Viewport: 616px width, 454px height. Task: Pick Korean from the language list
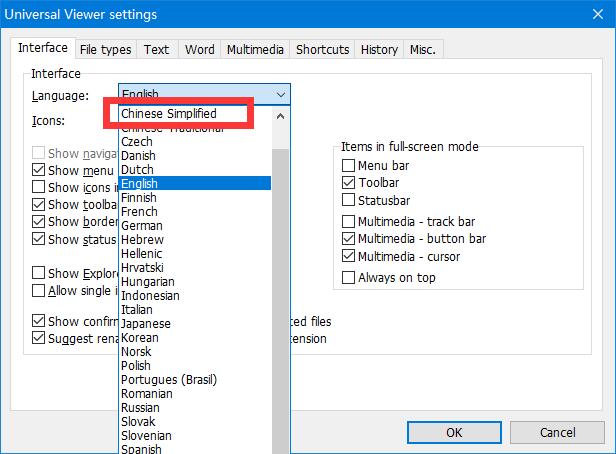coord(195,338)
